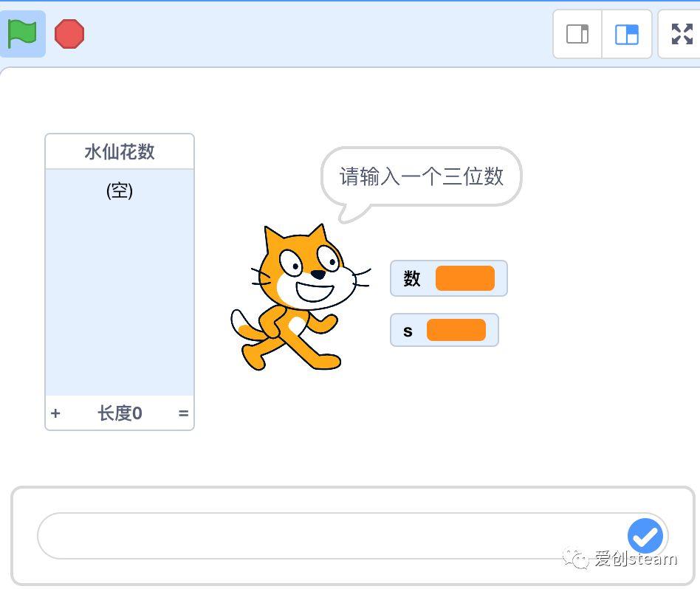Click the 数 variable monitor
This screenshot has height=589, width=700.
pos(449,278)
